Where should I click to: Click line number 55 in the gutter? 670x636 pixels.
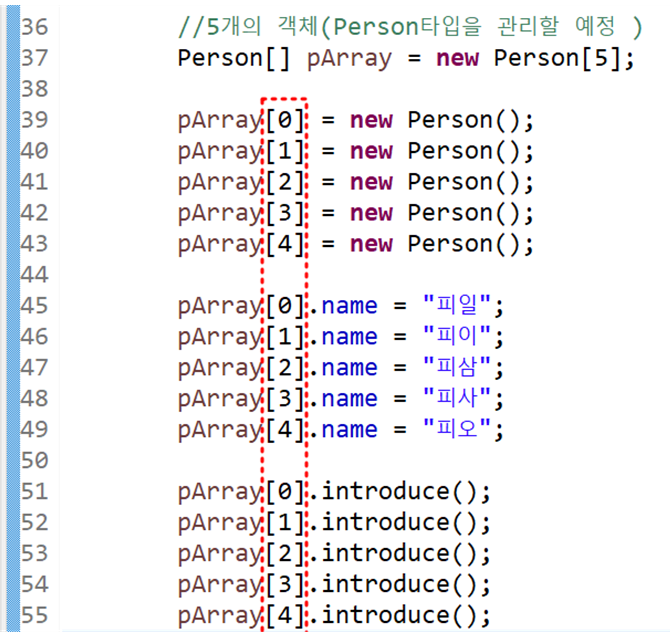35,615
